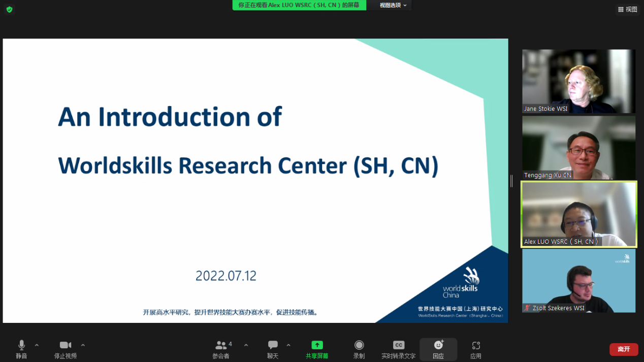
Task: Open the 视图选项 view options menu
Action: (x=393, y=5)
